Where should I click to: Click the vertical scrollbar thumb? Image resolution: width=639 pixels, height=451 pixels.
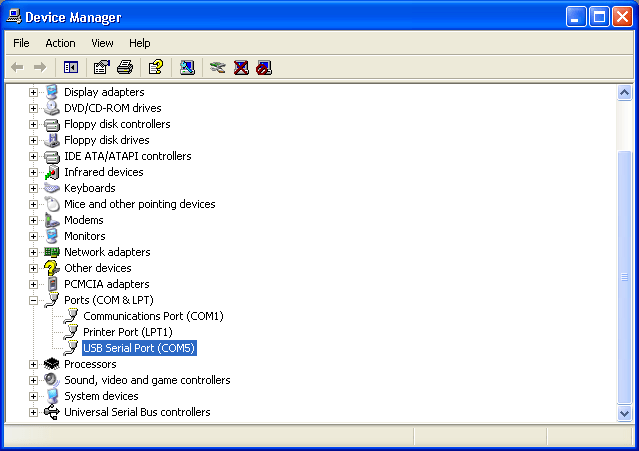point(624,277)
